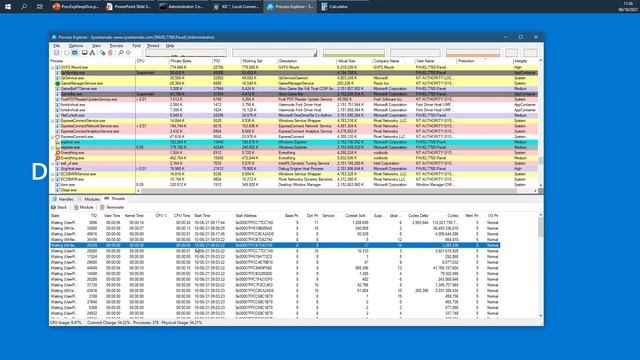
Task: Click the threads list vertical scrollbar
Action: (x=541, y=265)
